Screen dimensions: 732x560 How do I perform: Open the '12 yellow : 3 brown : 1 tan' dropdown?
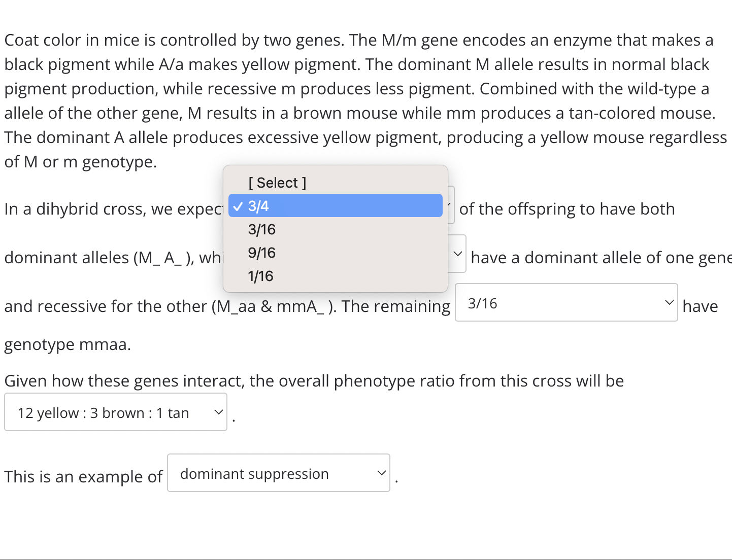115,412
